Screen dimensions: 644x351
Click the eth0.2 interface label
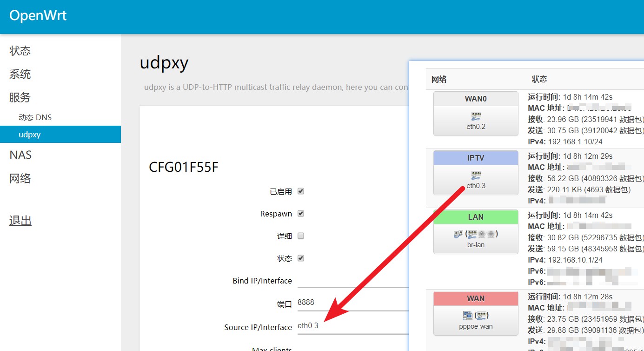coord(476,126)
